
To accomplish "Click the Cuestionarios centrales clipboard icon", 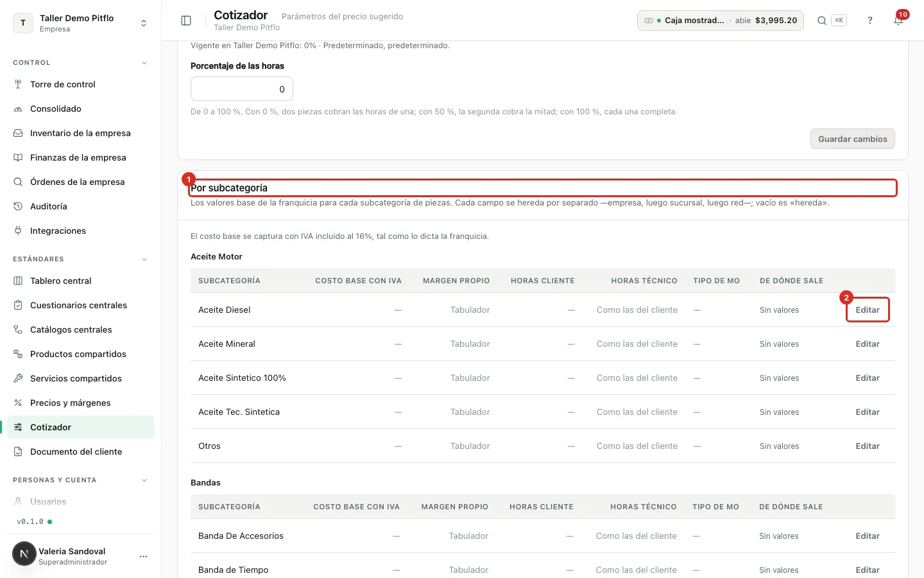I will pos(18,305).
